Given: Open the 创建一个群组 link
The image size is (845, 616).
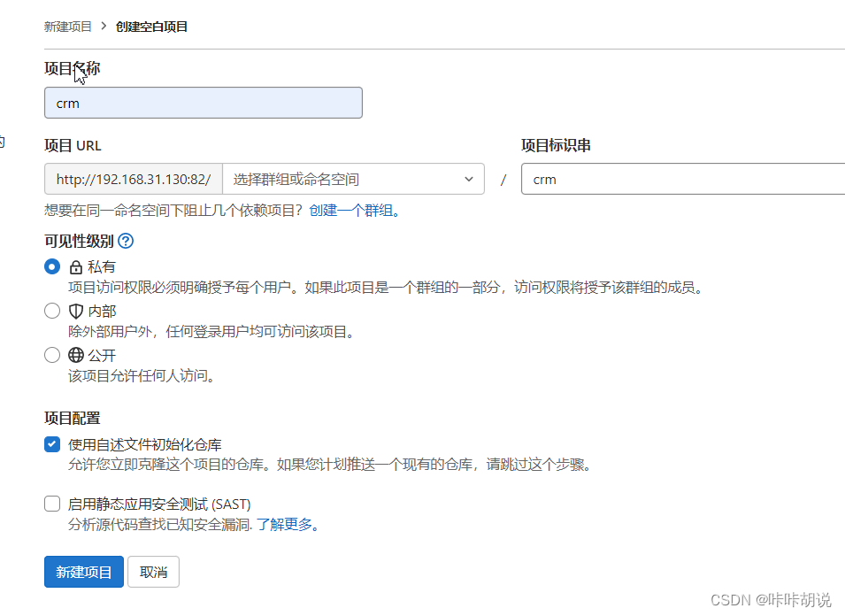Looking at the screenshot, I should click(354, 210).
